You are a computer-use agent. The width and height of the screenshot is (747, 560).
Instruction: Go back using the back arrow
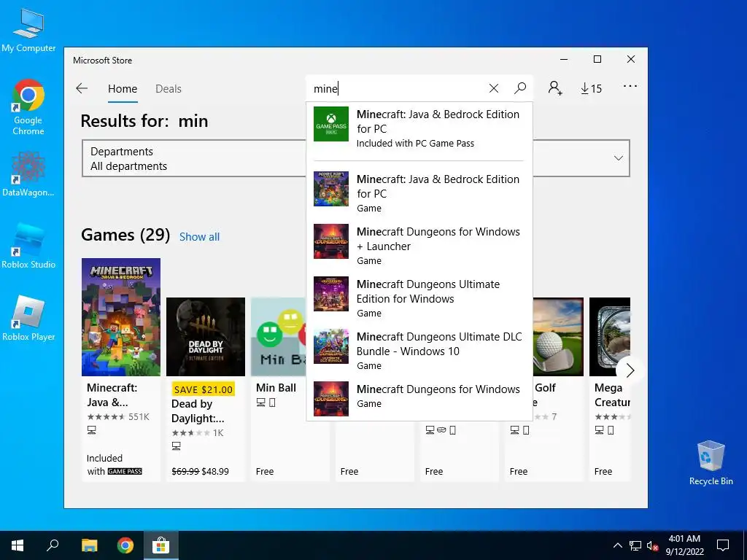(x=82, y=88)
